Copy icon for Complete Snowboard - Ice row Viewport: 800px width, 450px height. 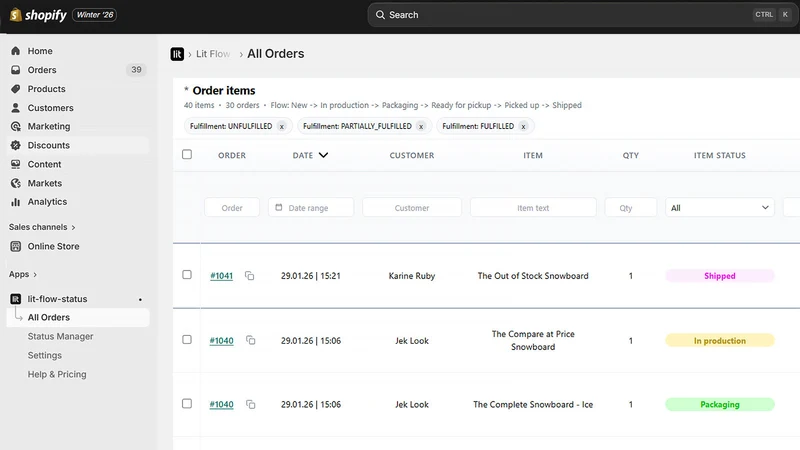tap(251, 404)
